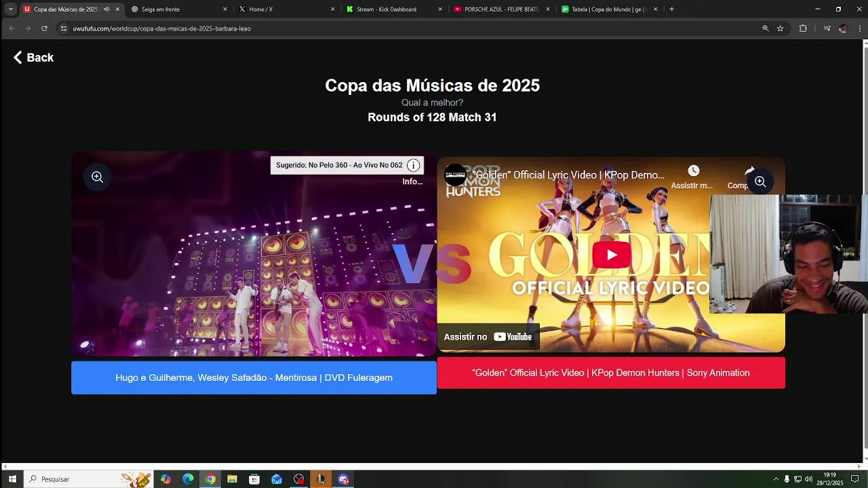Click the Info... label on left video
Viewport: 868px width, 488px height.
pyautogui.click(x=412, y=182)
